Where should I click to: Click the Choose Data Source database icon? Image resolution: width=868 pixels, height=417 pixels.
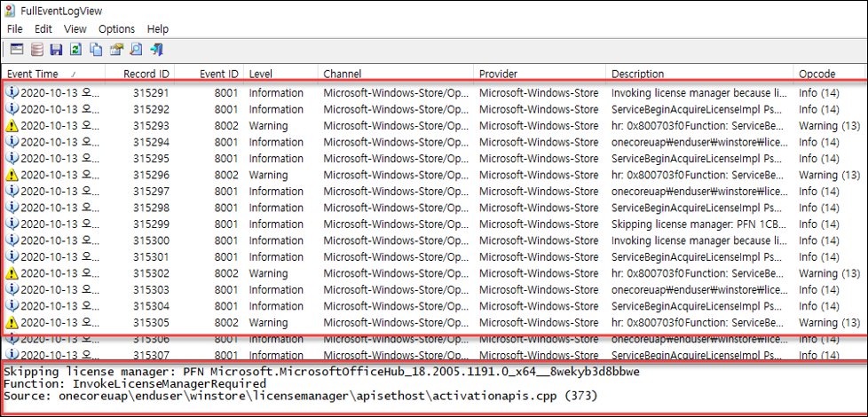click(x=36, y=50)
